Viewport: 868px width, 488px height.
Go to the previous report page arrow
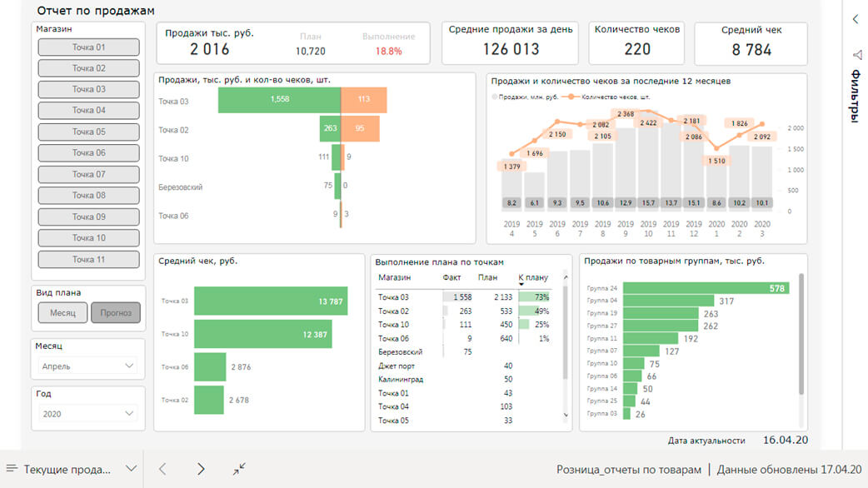point(163,469)
